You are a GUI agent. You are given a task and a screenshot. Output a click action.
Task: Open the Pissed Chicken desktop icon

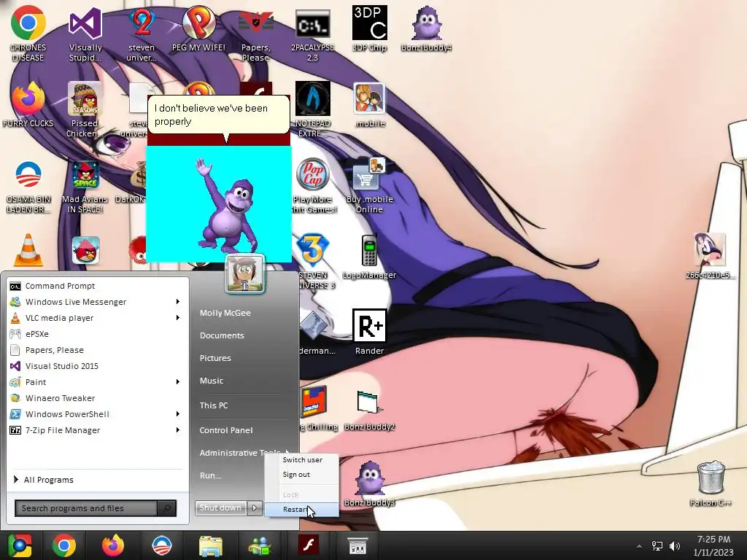(85, 109)
